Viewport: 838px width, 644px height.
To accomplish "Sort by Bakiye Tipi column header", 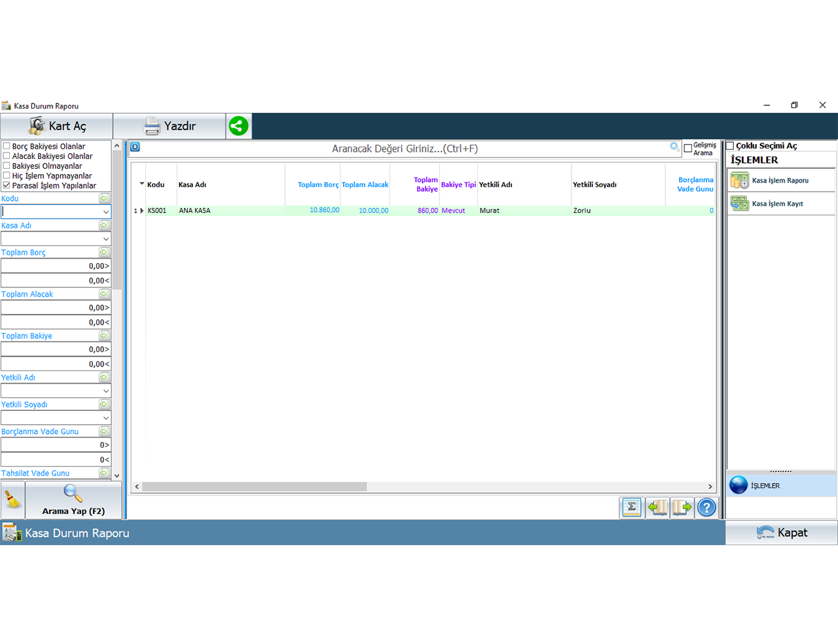I will click(458, 185).
